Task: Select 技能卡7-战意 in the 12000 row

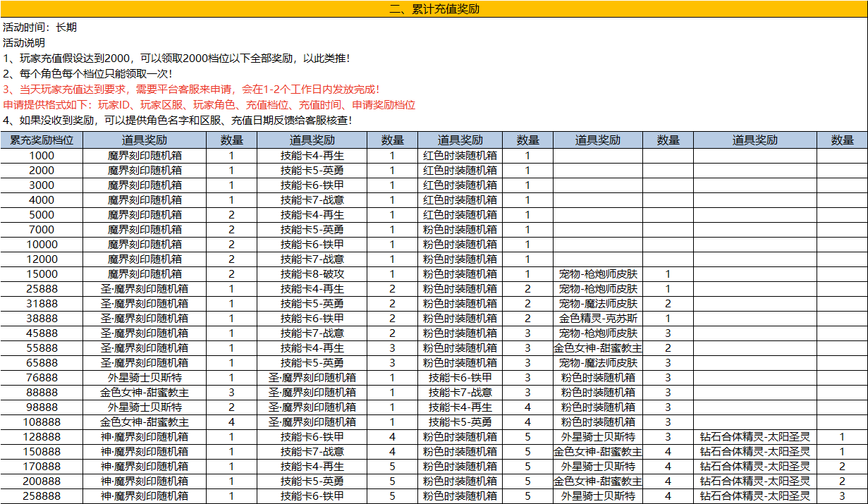Action: pyautogui.click(x=312, y=259)
